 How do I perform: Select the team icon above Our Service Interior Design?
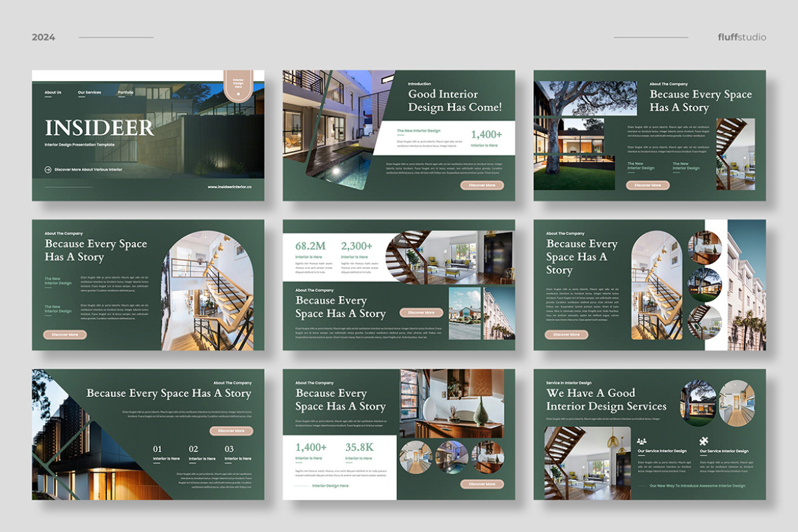coord(642,442)
